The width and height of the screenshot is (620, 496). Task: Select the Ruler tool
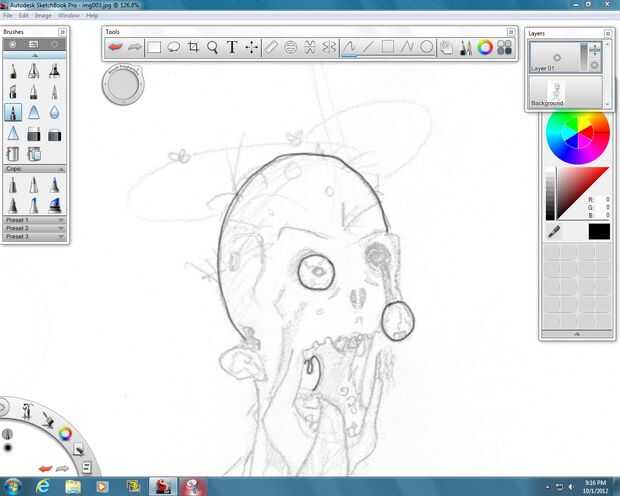[x=271, y=47]
